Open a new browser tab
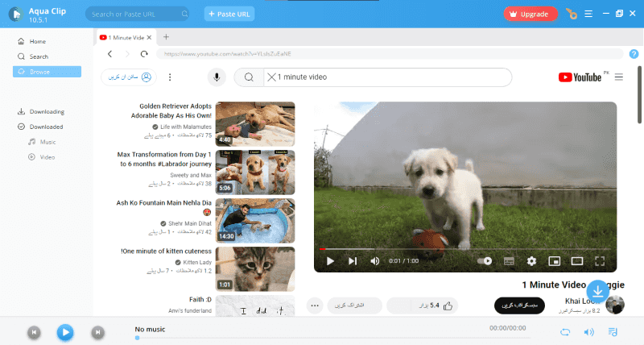 166,37
